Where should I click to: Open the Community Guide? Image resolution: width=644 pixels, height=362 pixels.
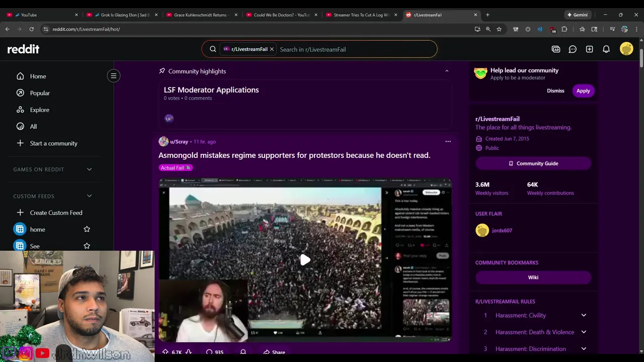pos(533,163)
